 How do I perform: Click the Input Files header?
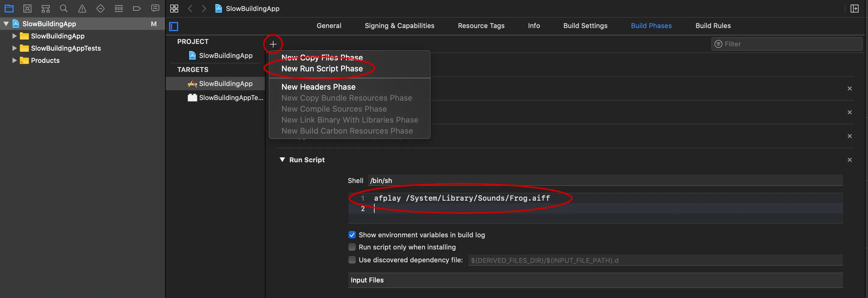(x=595, y=280)
